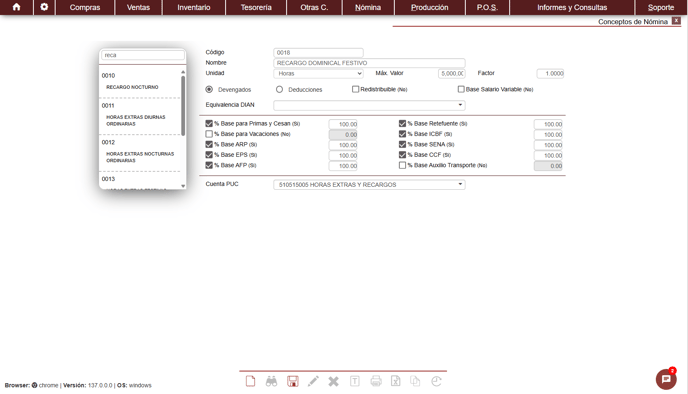Click the % Base CCF value field

[548, 155]
